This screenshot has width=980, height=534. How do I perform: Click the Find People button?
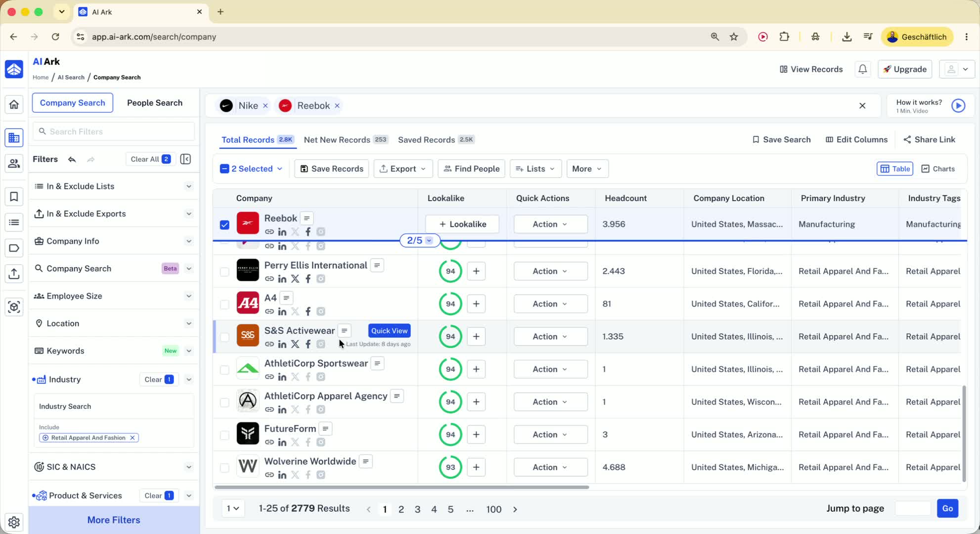(471, 169)
